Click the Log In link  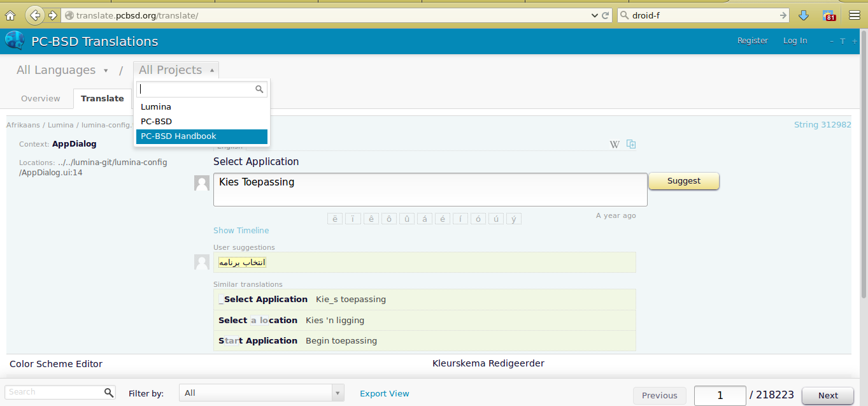click(795, 41)
